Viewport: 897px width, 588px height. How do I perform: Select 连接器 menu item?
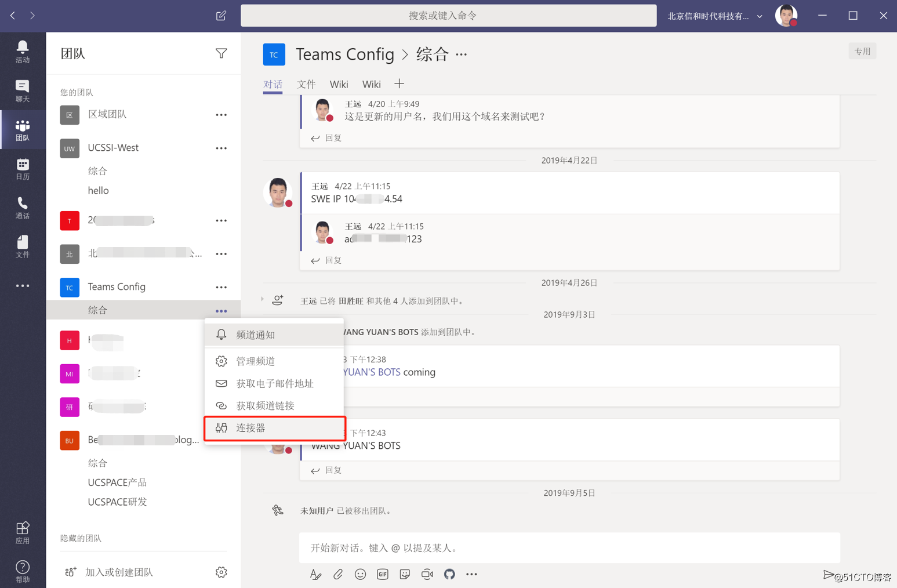[x=274, y=428]
